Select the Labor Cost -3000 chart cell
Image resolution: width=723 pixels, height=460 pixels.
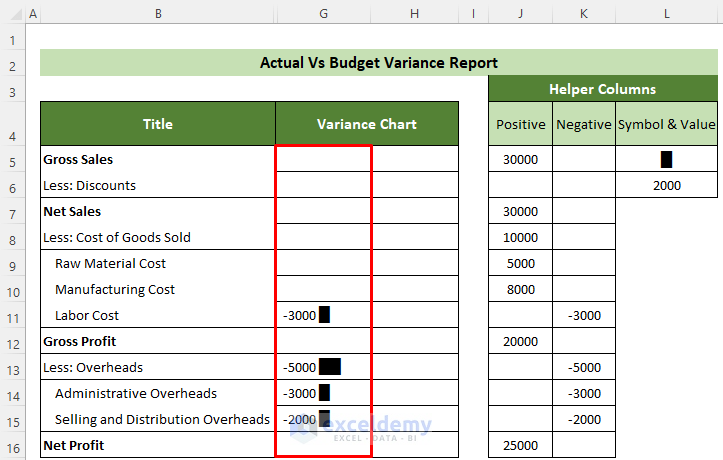pyautogui.click(x=323, y=315)
